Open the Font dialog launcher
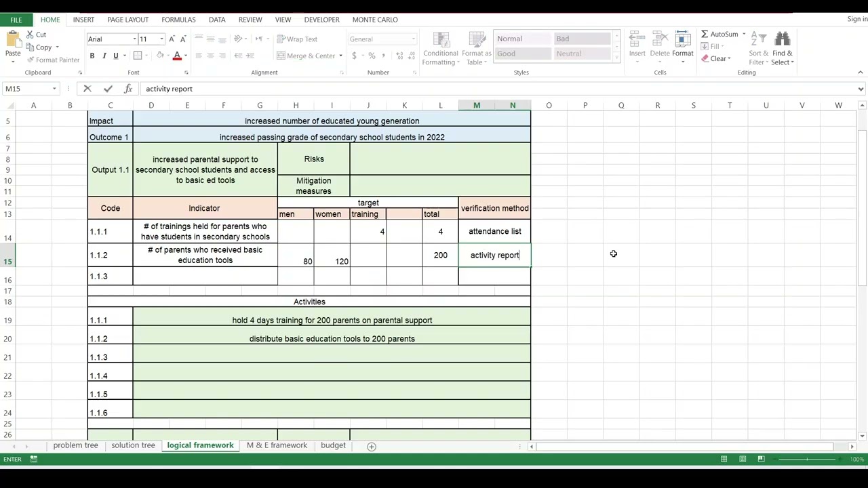Viewport: 868px width, 488px height. [186, 73]
